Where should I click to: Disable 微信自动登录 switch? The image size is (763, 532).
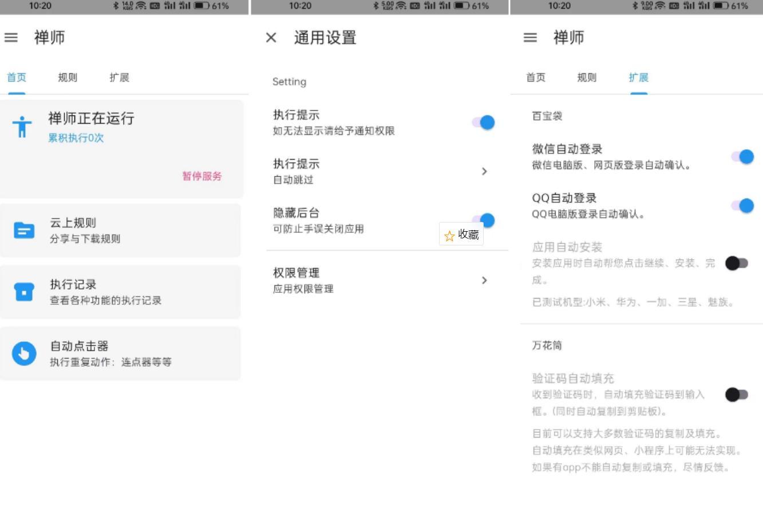[x=742, y=157]
